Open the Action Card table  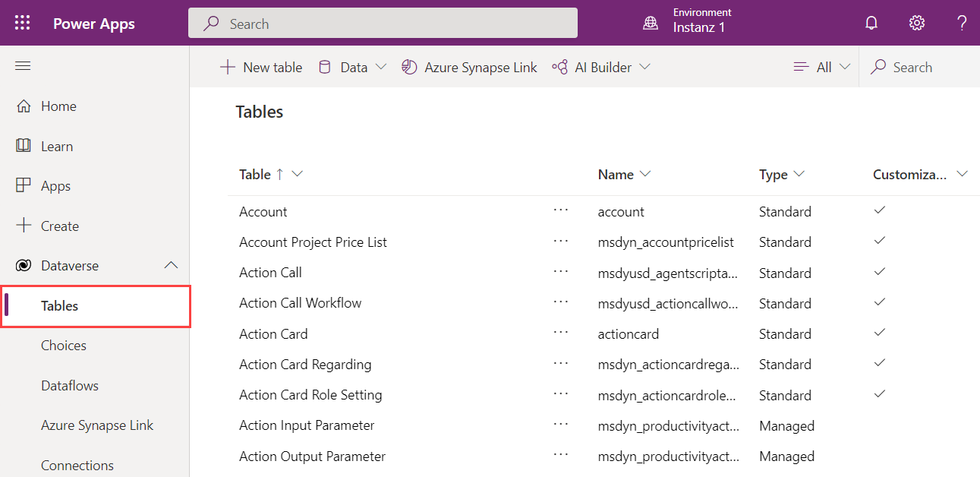[273, 333]
